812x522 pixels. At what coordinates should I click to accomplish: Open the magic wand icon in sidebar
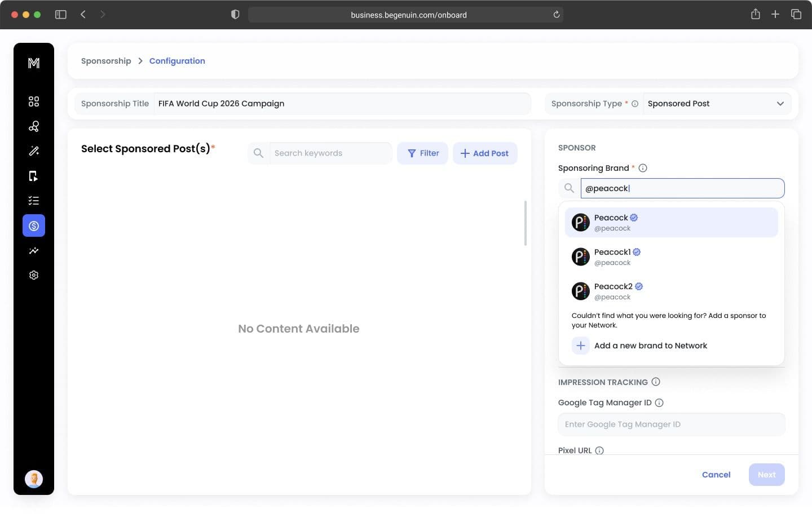click(x=34, y=151)
